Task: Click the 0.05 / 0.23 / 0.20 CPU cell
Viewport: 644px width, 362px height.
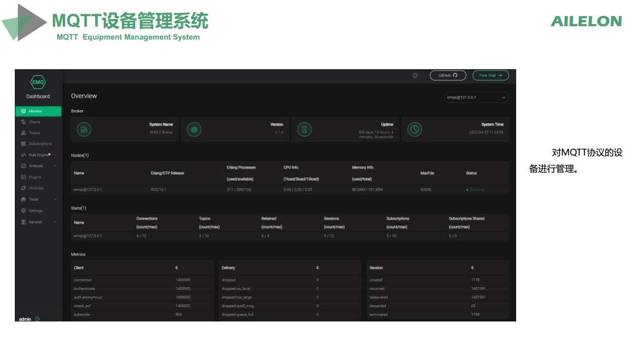Action: pos(298,190)
